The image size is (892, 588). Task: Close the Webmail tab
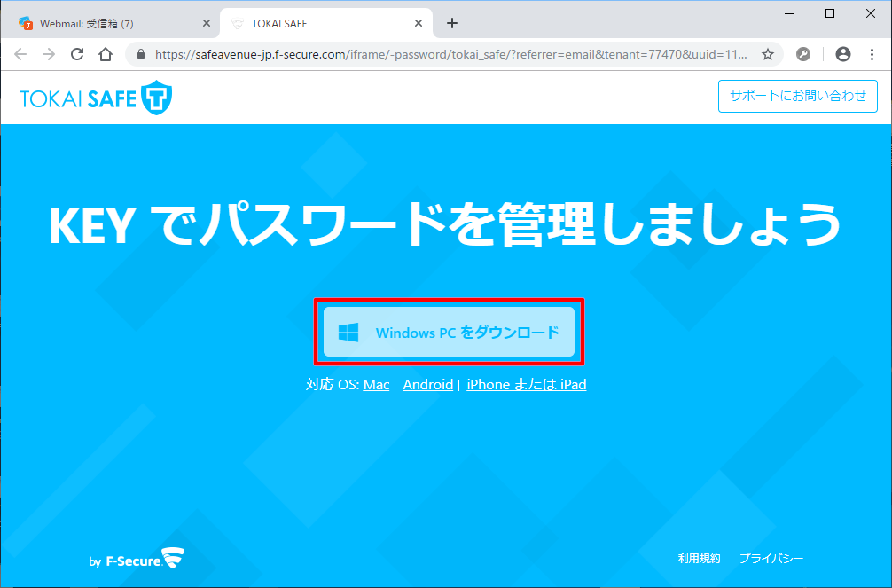coord(207,23)
